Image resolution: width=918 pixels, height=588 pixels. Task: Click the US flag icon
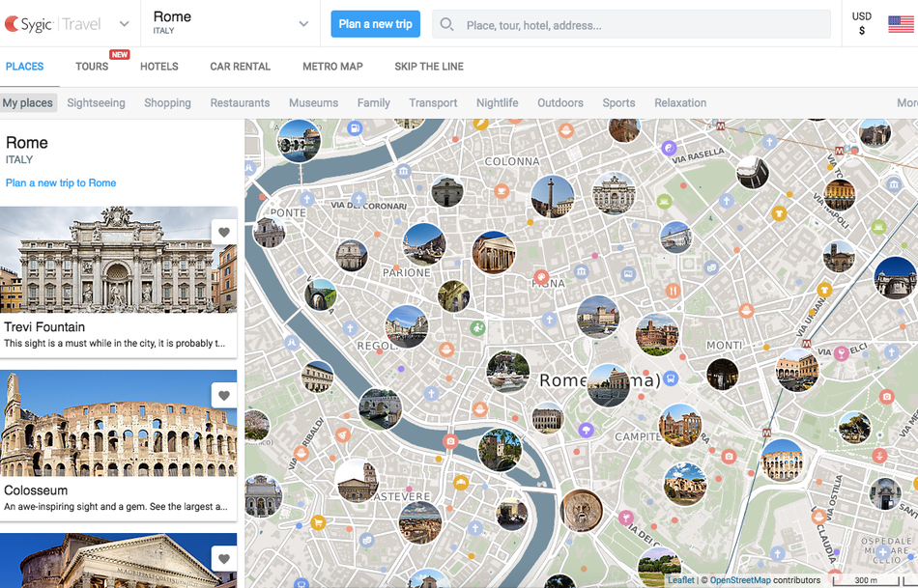[901, 24]
